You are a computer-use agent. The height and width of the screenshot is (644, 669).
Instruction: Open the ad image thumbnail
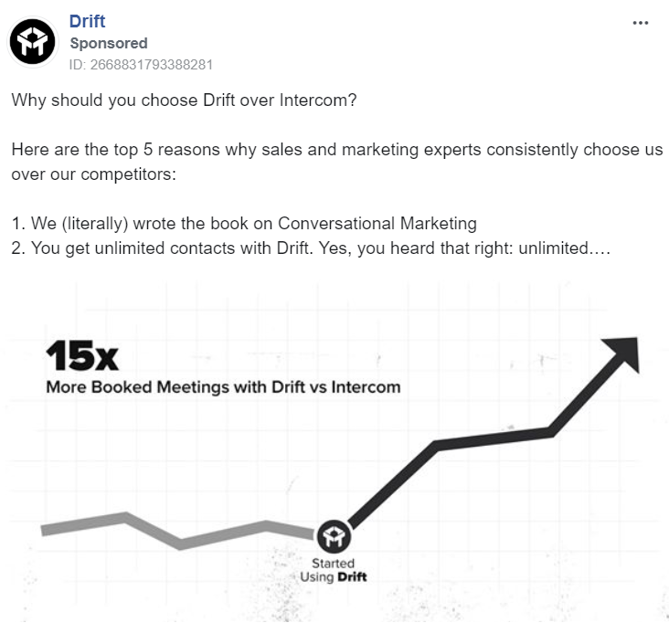coord(334,451)
